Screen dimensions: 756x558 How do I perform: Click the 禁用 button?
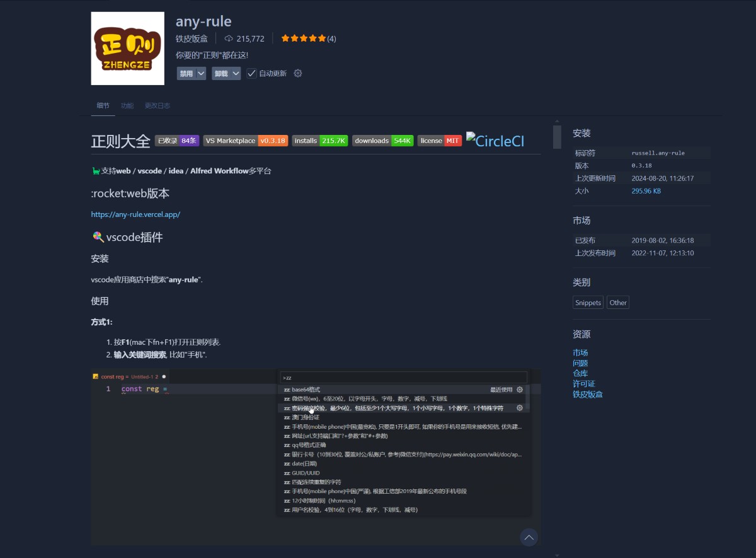[186, 73]
